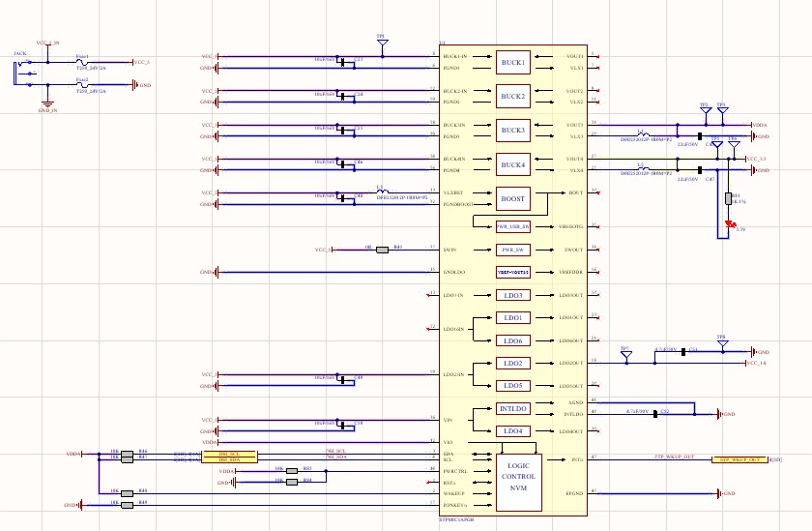Select the Fuse1 fuse symbol
812x531 pixels.
pyautogui.click(x=82, y=62)
